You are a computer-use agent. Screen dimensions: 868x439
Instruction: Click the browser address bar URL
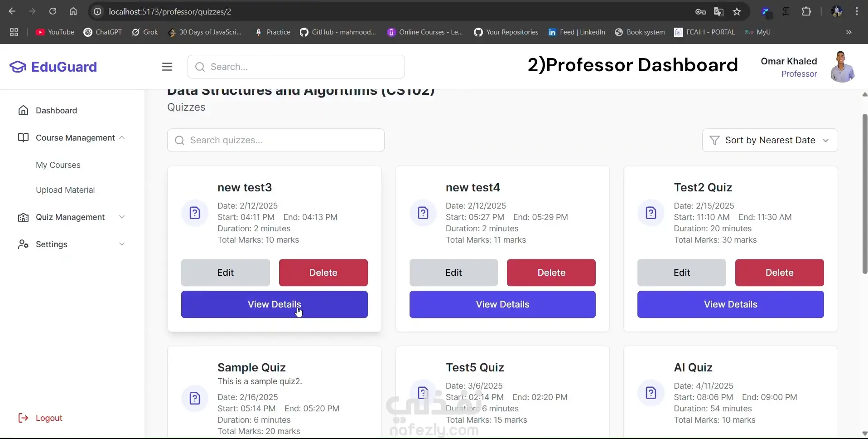[170, 11]
